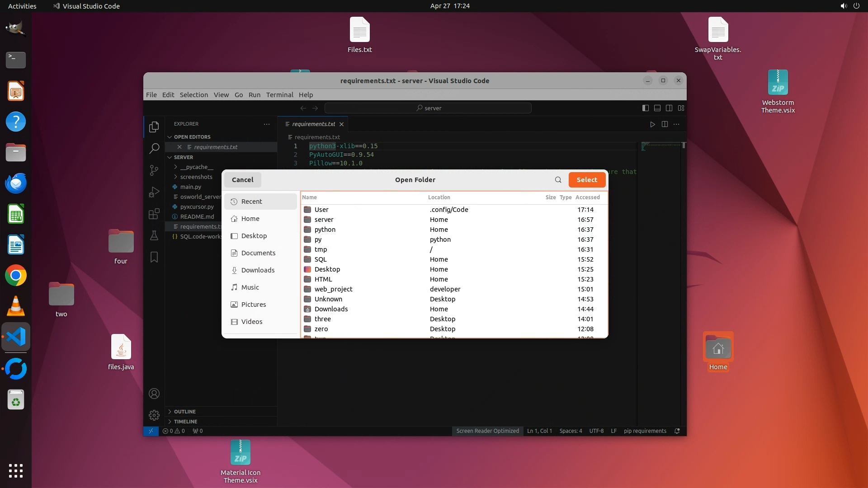Screen dimensions: 868x488
Task: Click the editor minimap scroll slider
Action: [684, 145]
